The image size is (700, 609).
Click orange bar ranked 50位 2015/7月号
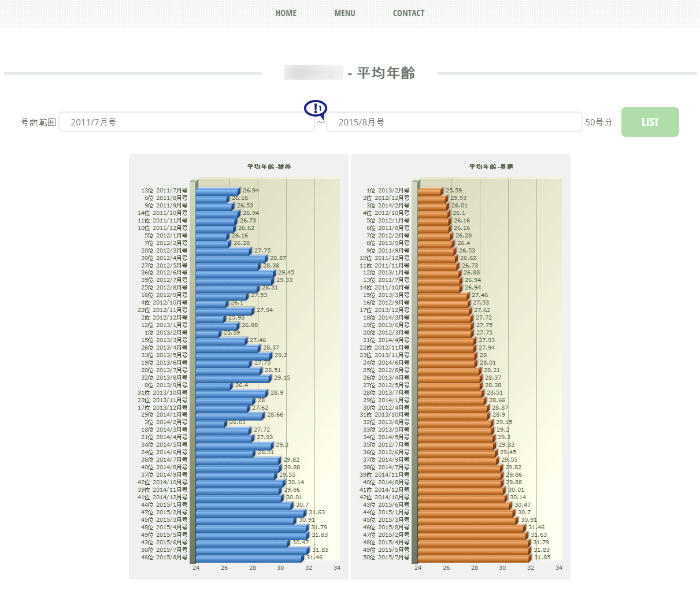(x=473, y=558)
